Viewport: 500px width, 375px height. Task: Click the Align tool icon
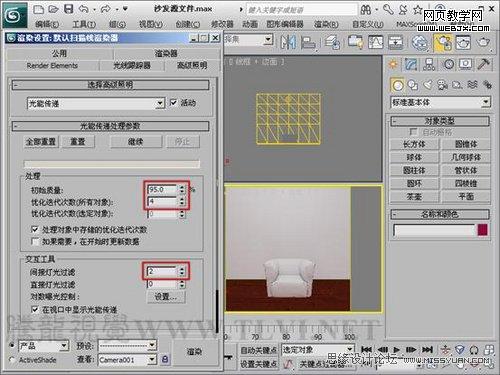(308, 42)
